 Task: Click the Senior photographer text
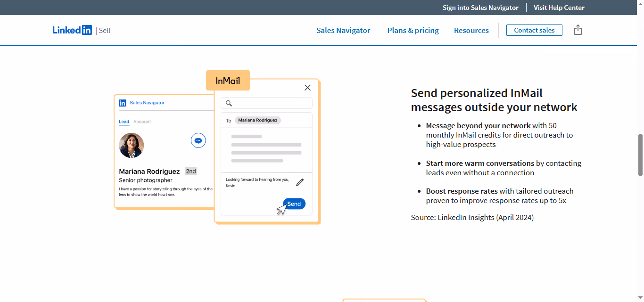pos(146,180)
